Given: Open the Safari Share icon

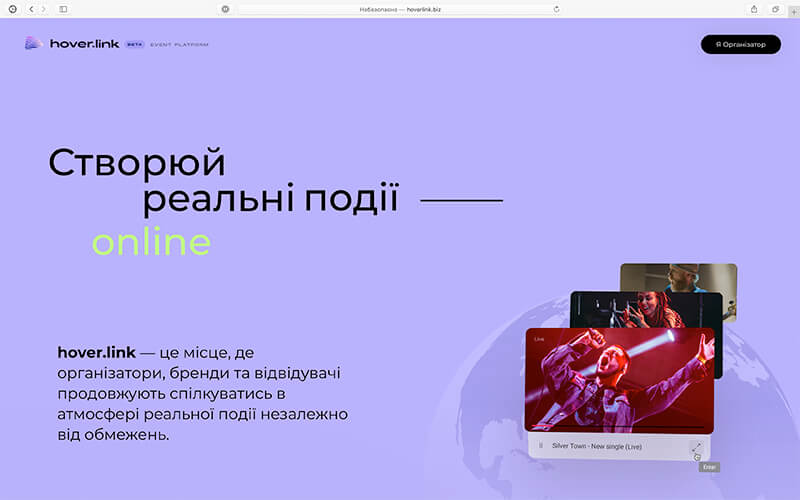Looking at the screenshot, I should pos(754,9).
